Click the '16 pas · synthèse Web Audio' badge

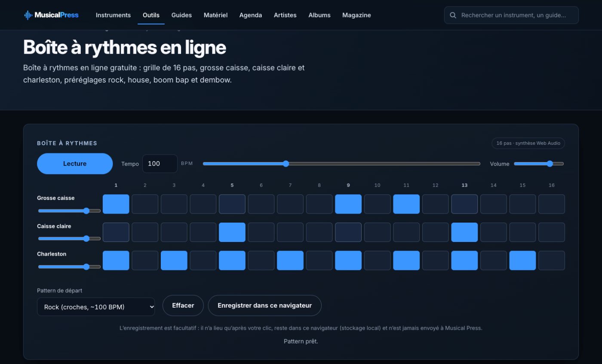tap(528, 143)
